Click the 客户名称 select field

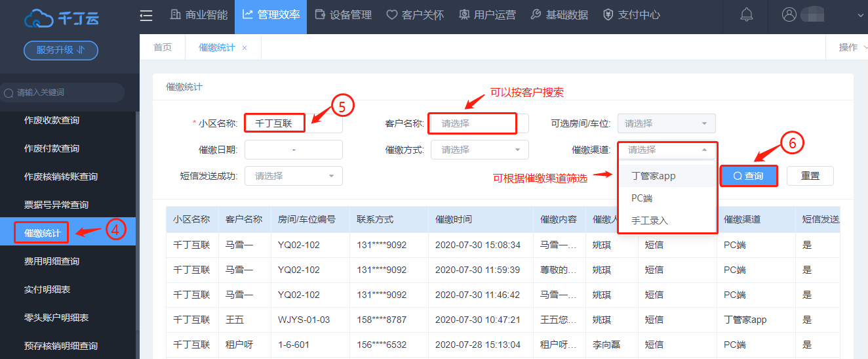(479, 123)
